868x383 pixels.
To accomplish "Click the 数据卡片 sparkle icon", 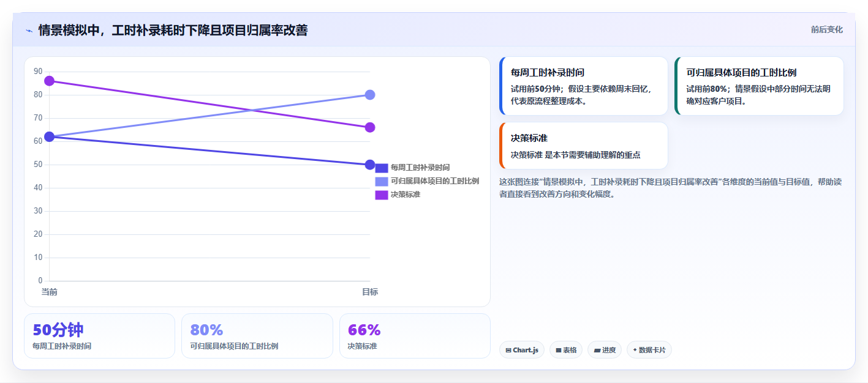I will [635, 351].
